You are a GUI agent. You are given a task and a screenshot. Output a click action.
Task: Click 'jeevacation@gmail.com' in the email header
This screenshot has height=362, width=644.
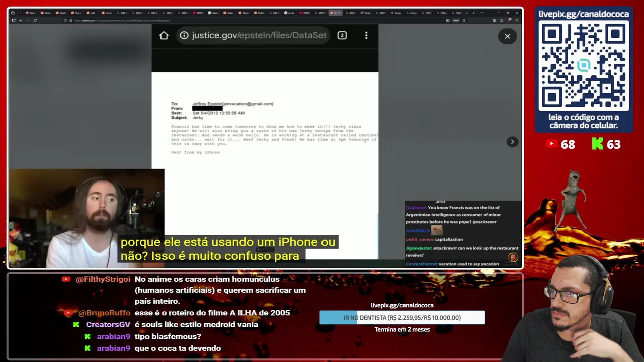pos(248,104)
